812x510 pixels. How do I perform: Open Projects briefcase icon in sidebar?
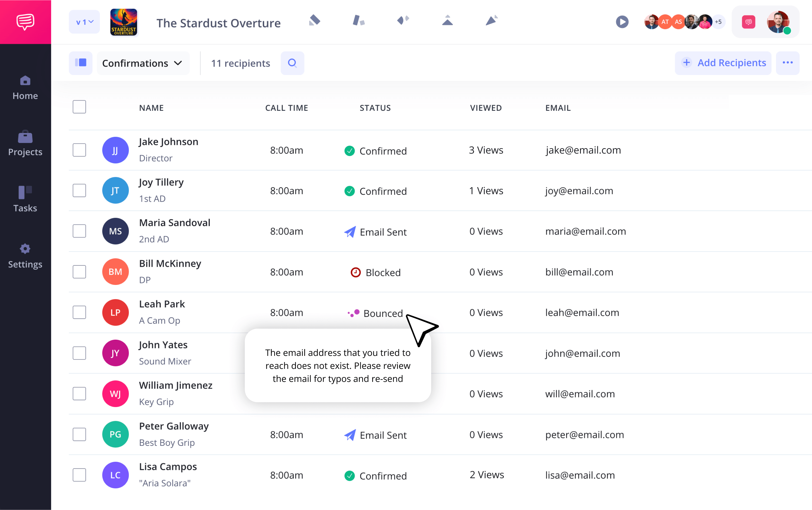pyautogui.click(x=25, y=137)
